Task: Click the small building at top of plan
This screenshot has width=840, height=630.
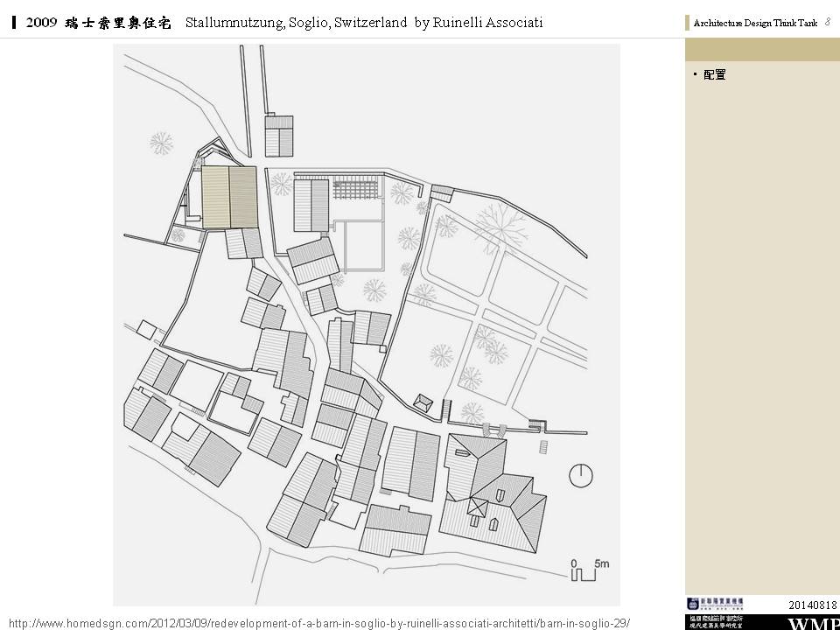Action: tap(279, 136)
